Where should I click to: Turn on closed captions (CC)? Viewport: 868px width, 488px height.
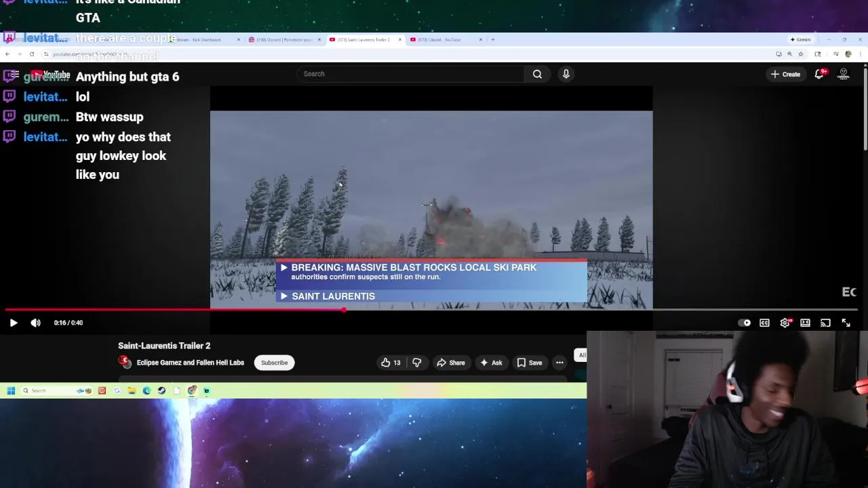click(x=764, y=323)
